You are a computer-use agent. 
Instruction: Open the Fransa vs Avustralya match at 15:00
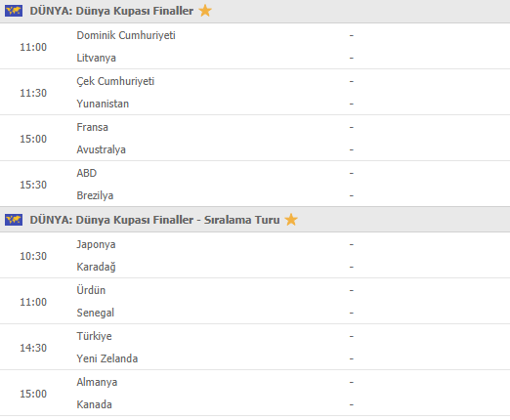(255, 138)
